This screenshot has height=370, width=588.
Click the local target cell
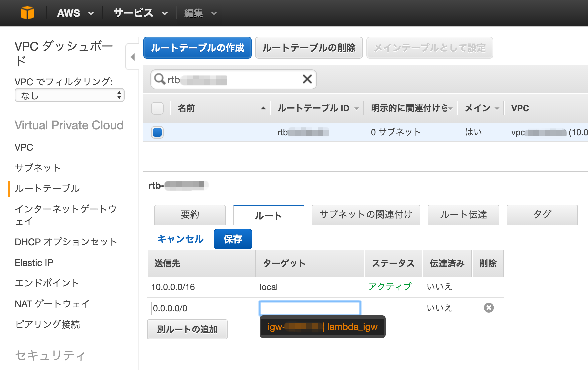click(269, 287)
